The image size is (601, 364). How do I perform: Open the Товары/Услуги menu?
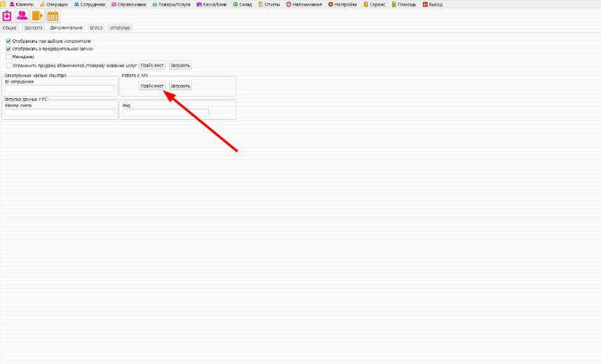pos(171,4)
